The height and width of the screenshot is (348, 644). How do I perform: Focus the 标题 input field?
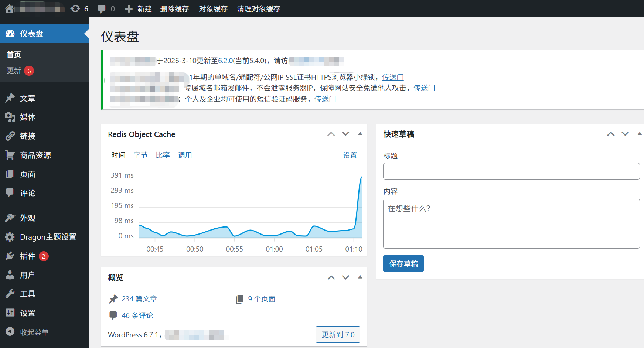coord(511,171)
